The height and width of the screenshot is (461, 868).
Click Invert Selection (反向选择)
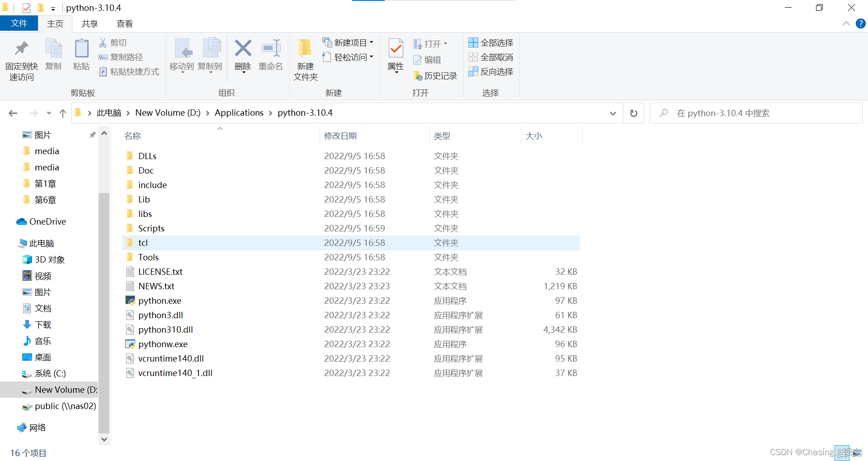(x=491, y=71)
